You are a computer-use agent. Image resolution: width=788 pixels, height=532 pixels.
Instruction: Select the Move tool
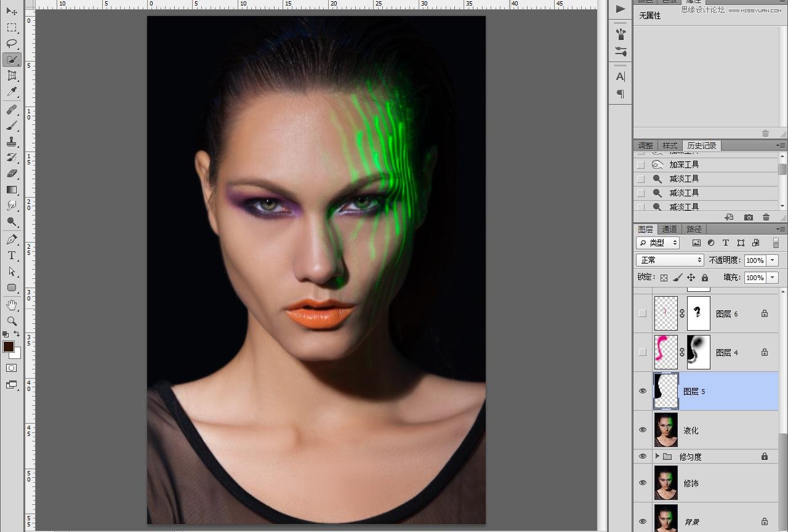[12, 12]
